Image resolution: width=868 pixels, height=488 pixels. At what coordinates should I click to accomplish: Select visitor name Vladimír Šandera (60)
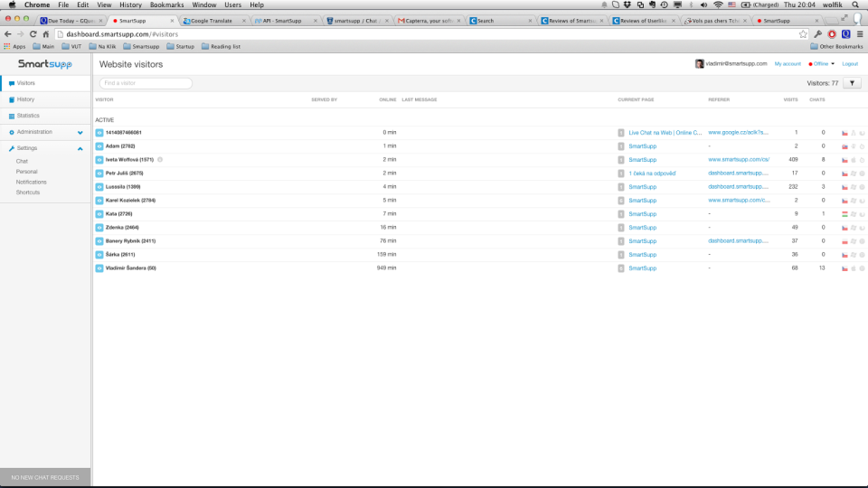tap(130, 268)
